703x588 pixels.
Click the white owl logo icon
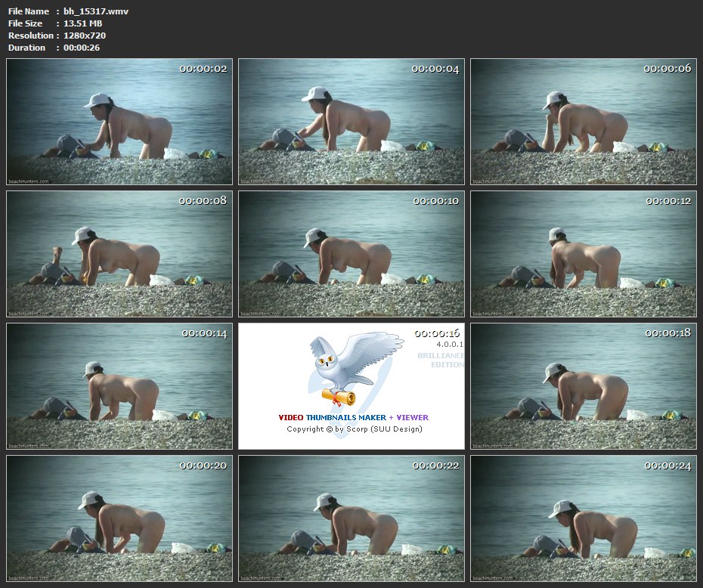tap(351, 361)
